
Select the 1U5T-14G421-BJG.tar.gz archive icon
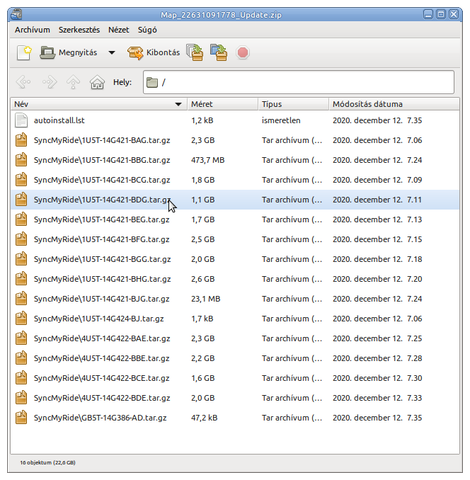click(21, 299)
